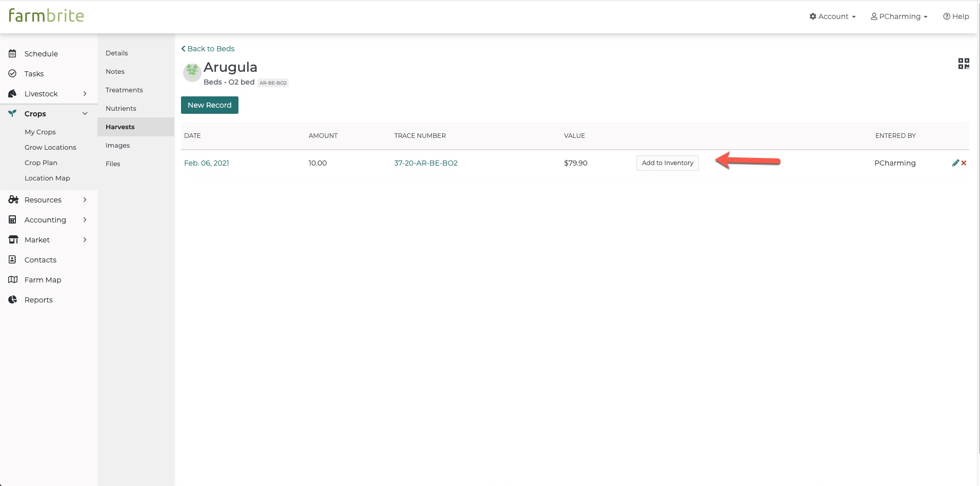Click the Schedule calendar icon

(x=12, y=53)
